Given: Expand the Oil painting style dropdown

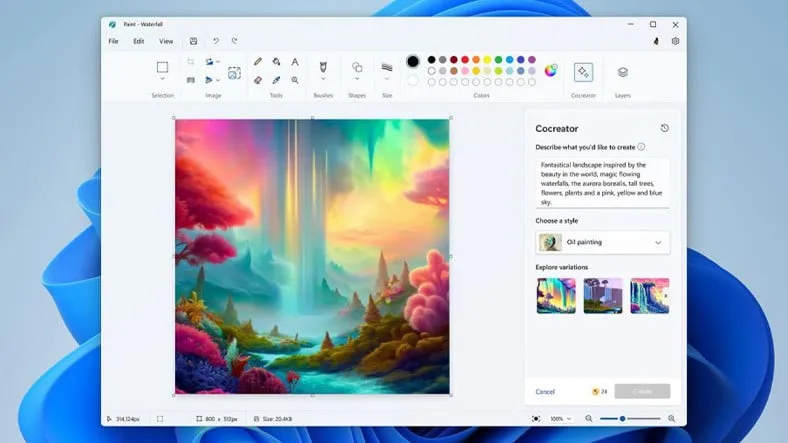Looking at the screenshot, I should coord(657,242).
